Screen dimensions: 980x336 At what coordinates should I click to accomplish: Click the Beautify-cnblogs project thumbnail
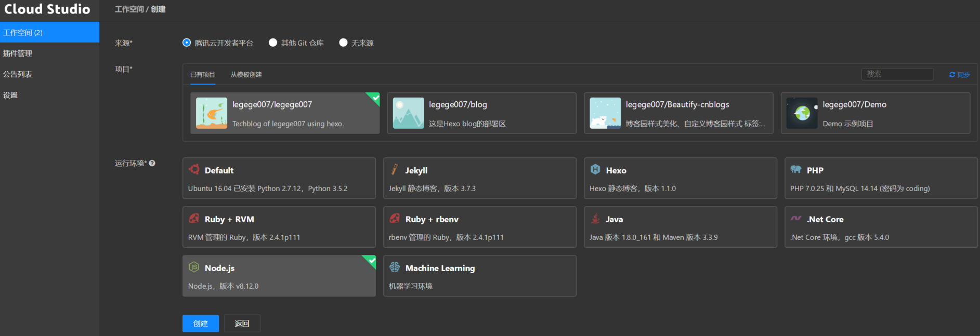point(605,113)
